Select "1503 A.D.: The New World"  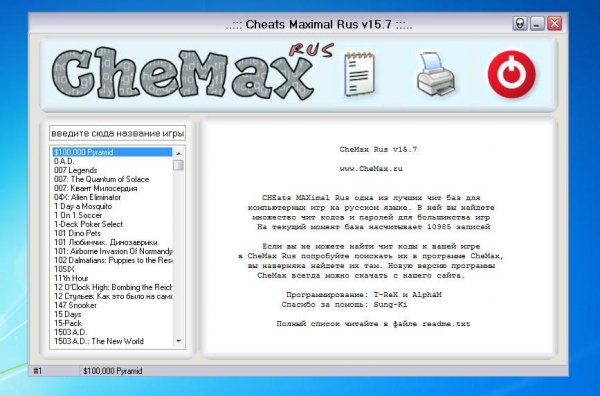click(x=112, y=341)
